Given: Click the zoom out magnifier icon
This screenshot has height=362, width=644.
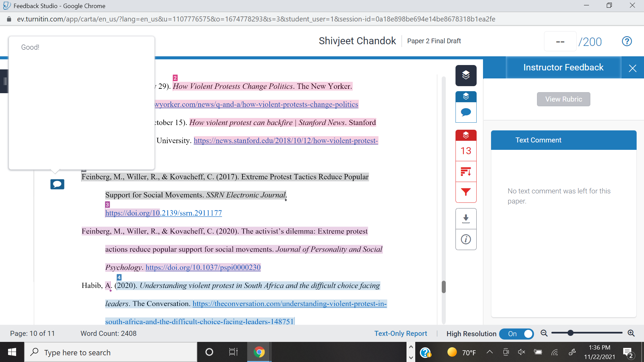Looking at the screenshot, I should click(544, 333).
